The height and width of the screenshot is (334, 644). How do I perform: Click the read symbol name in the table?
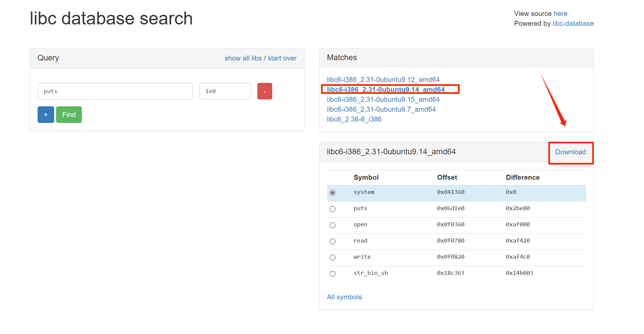[x=360, y=241]
